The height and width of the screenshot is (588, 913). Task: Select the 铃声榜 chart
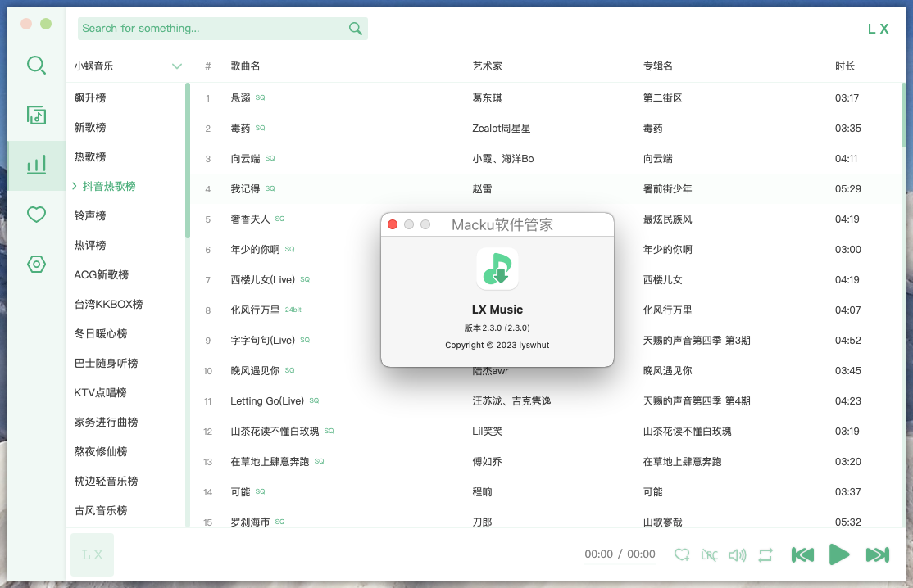point(89,215)
